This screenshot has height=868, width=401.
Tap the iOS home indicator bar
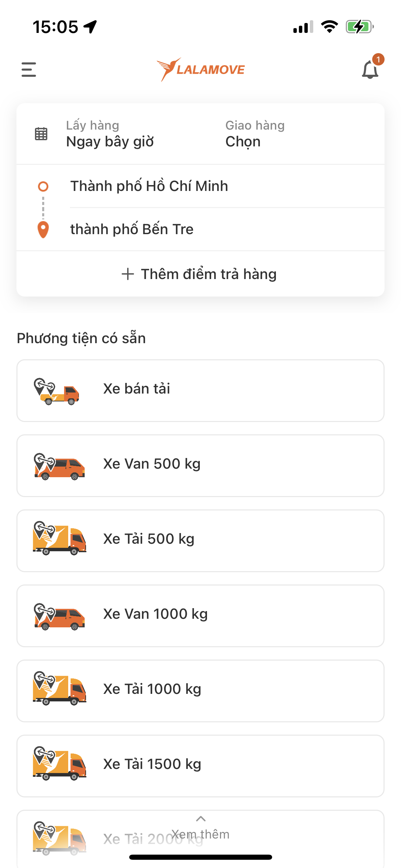click(x=200, y=857)
